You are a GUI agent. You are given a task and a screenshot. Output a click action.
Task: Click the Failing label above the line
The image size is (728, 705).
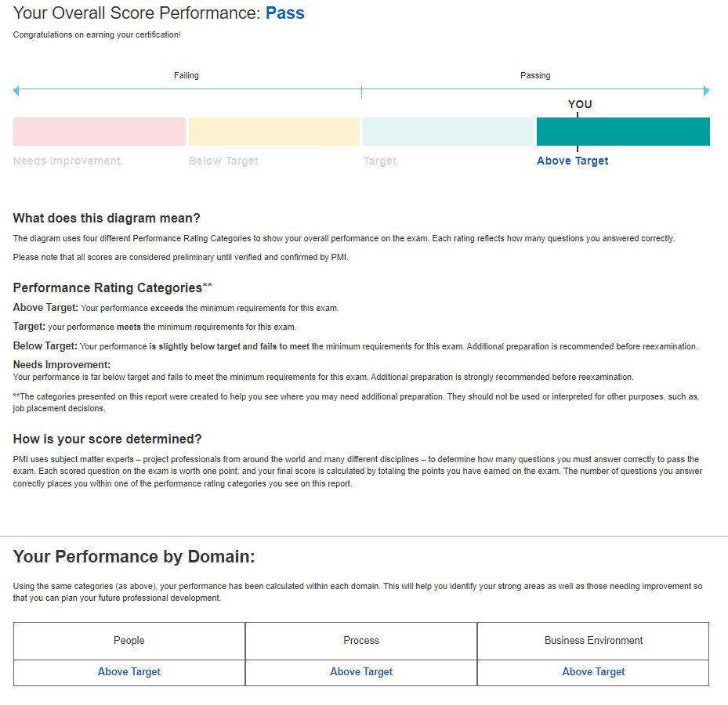pyautogui.click(x=187, y=75)
